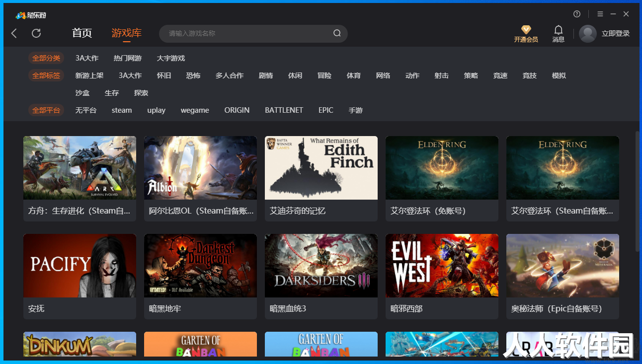Viewport: 642px width, 364px height.
Task: Filter tags by 沙盒
Action: [82, 93]
